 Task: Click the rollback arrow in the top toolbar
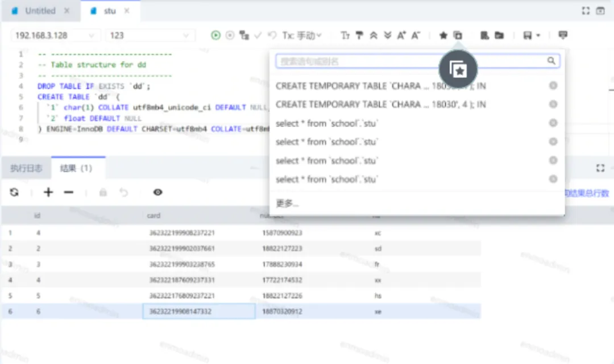click(x=272, y=36)
